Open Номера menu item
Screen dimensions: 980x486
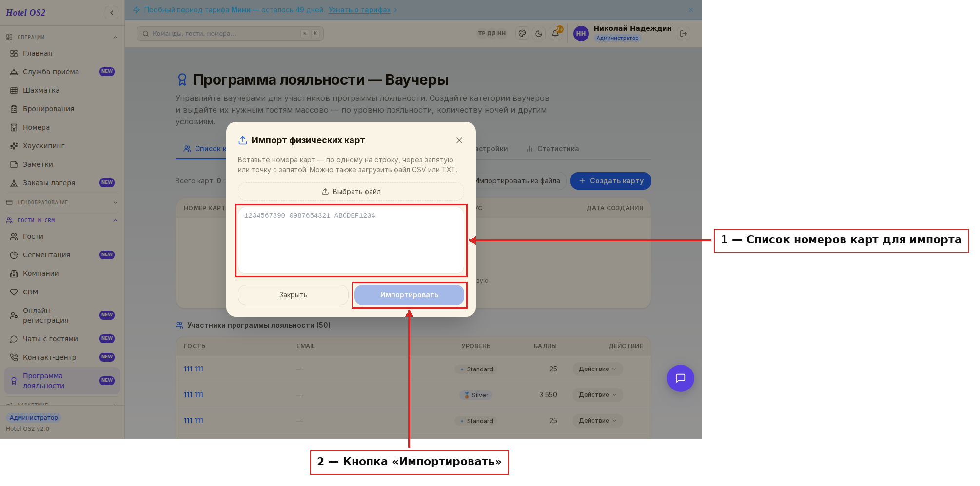(x=62, y=127)
